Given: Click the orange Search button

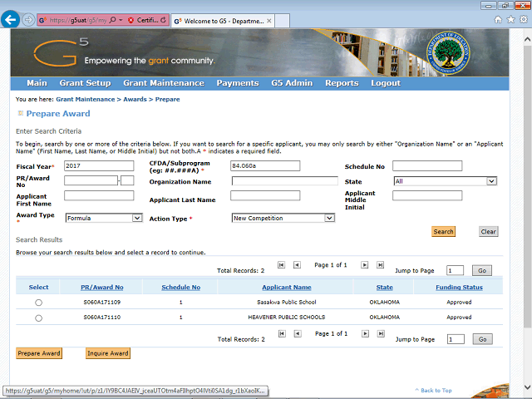Looking at the screenshot, I should [x=443, y=231].
